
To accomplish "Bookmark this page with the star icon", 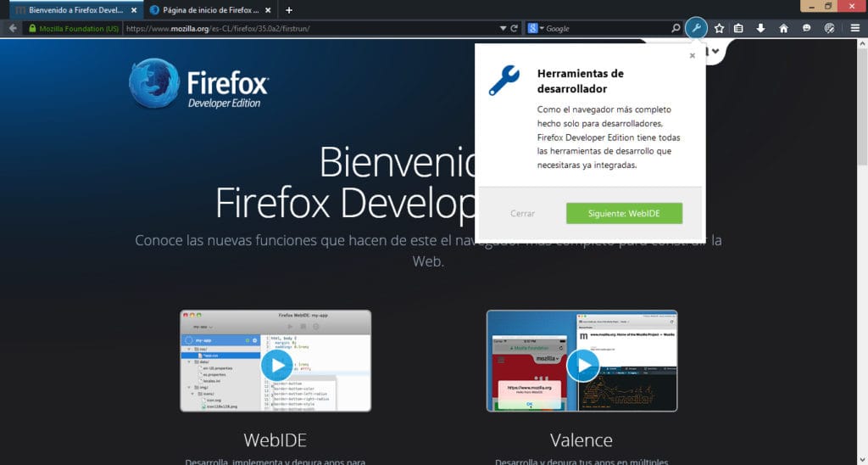I will (719, 28).
